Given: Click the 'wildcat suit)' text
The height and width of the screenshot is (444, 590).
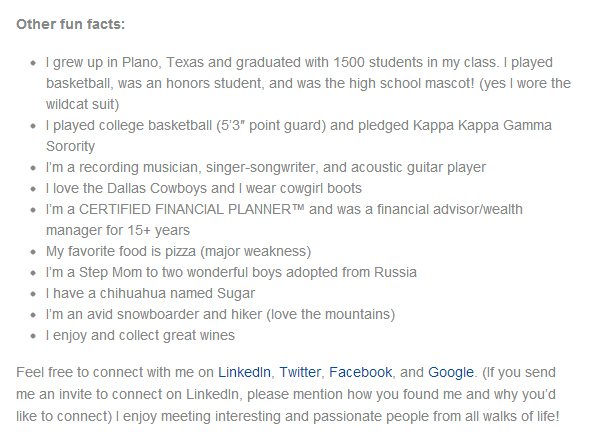Looking at the screenshot, I should (x=82, y=104).
